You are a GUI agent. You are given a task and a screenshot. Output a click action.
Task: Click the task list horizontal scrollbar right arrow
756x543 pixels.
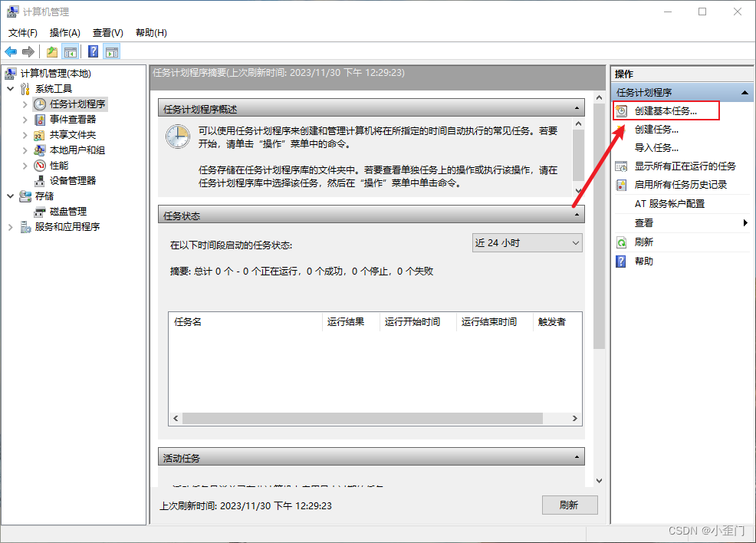tap(575, 419)
